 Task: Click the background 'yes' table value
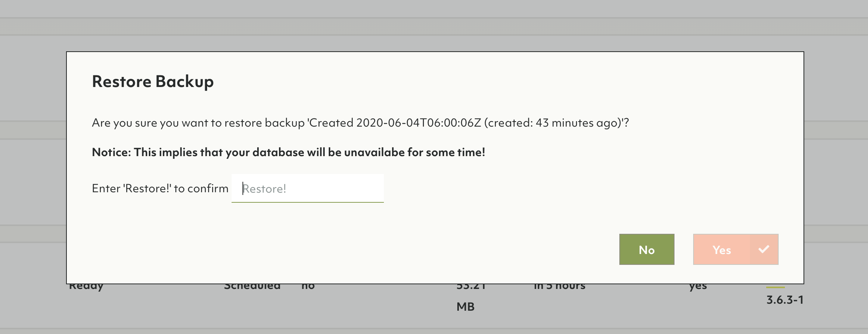pos(698,287)
